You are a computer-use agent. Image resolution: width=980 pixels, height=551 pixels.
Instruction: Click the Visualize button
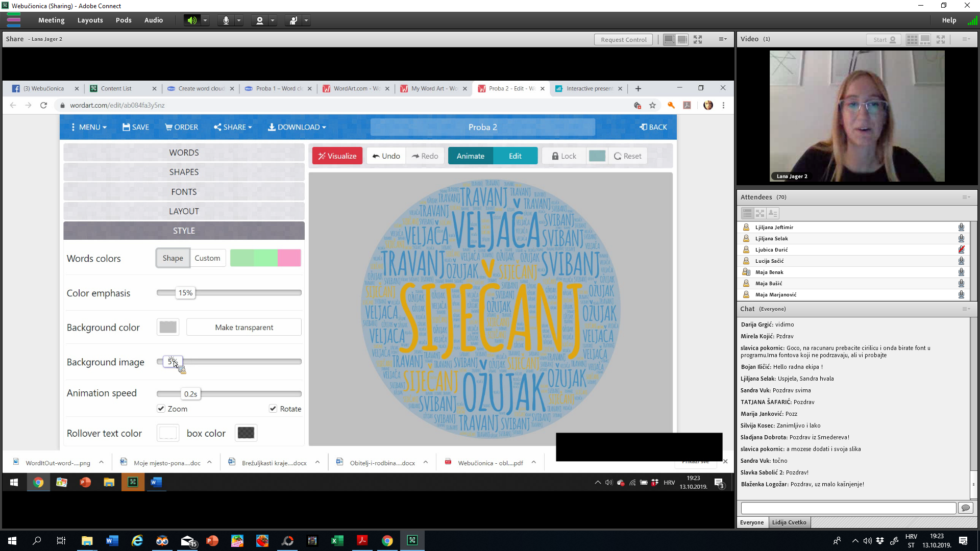click(x=337, y=156)
